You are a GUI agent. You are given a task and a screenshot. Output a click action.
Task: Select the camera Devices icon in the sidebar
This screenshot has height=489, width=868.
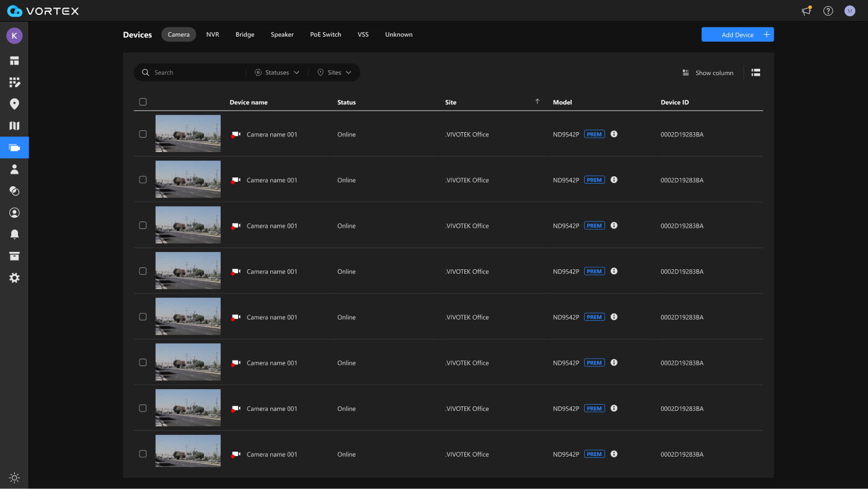14,148
